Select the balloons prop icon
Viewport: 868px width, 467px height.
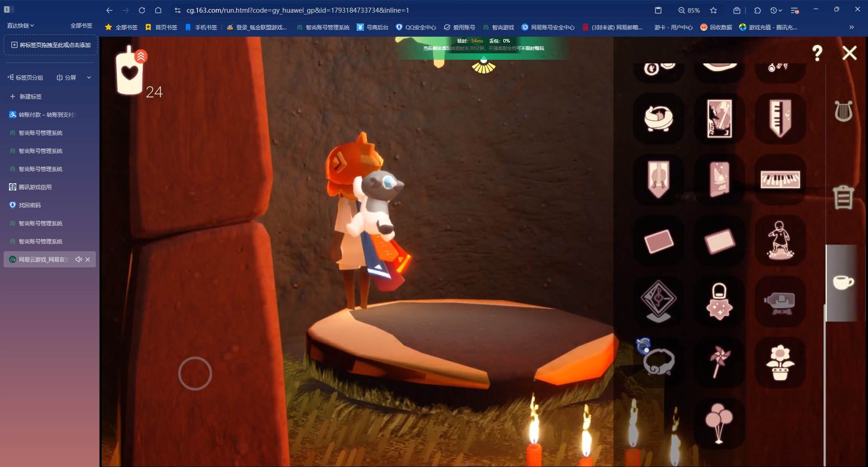tap(719, 423)
